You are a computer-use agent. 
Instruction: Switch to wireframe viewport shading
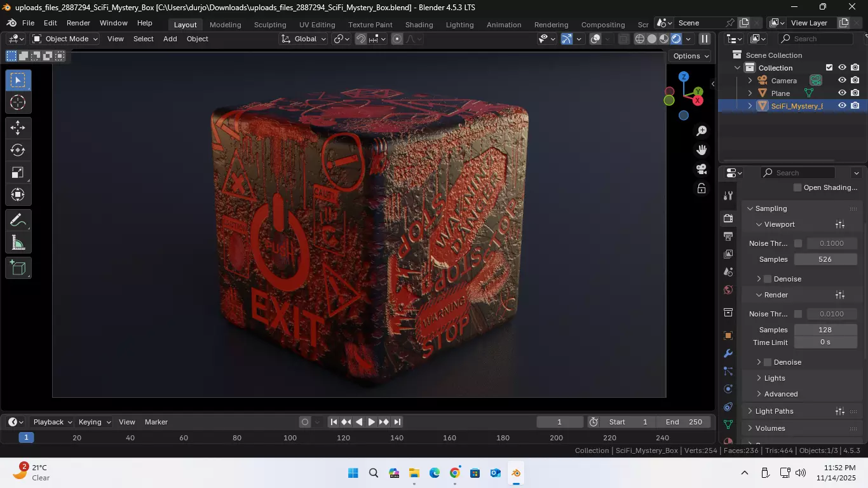point(640,39)
